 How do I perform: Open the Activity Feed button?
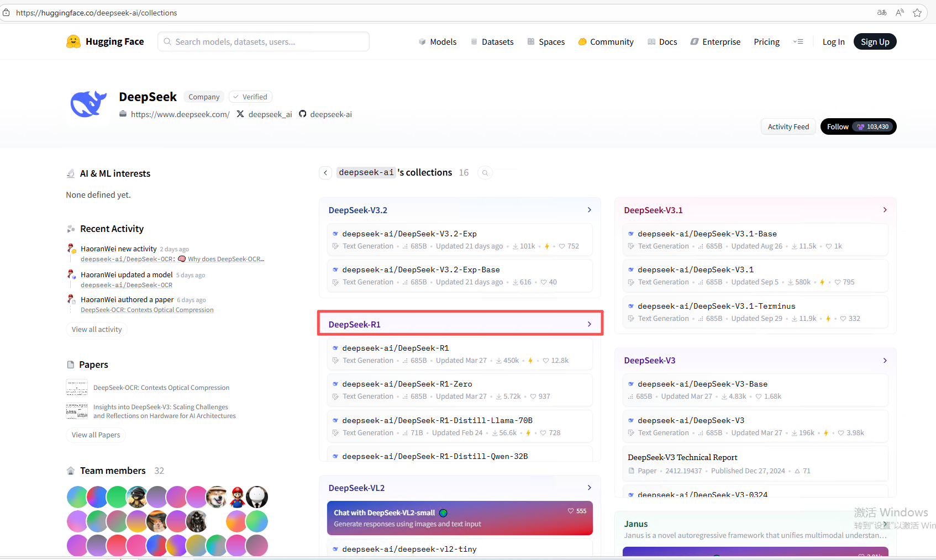pyautogui.click(x=788, y=126)
